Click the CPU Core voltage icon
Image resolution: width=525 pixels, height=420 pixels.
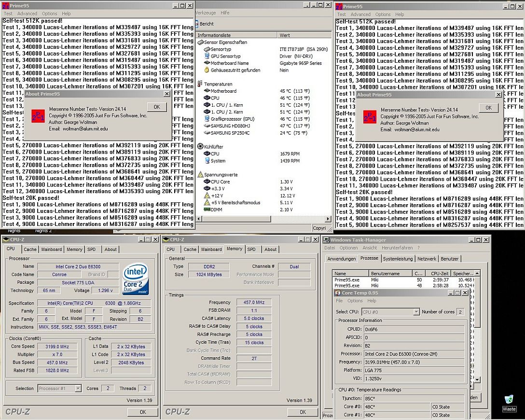point(207,182)
